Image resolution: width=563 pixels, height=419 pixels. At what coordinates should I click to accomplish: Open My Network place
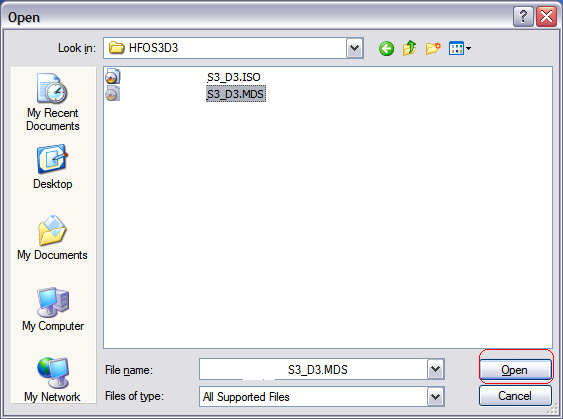click(52, 380)
